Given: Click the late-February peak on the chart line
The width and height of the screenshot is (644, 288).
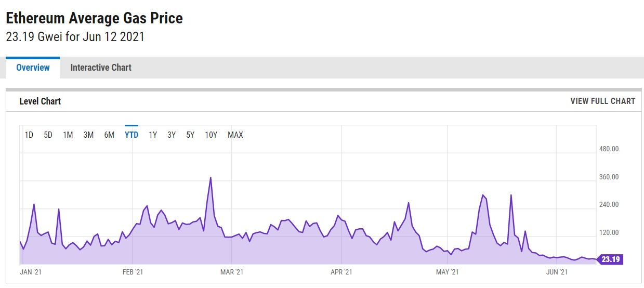Looking at the screenshot, I should click(x=211, y=178).
